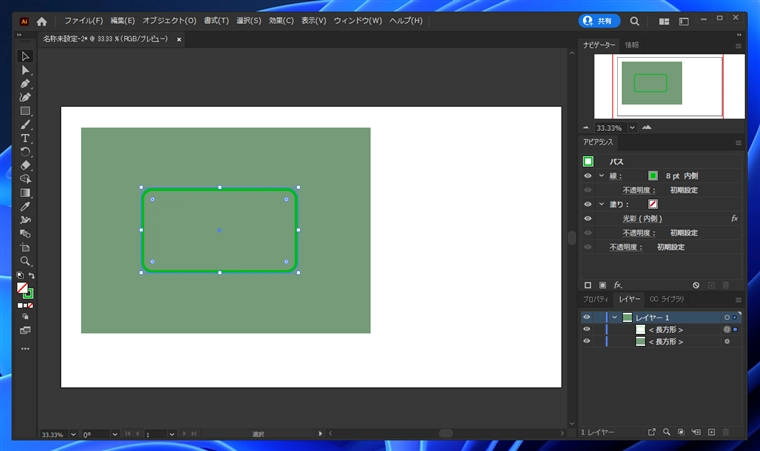Select the Eraser tool

[25, 165]
